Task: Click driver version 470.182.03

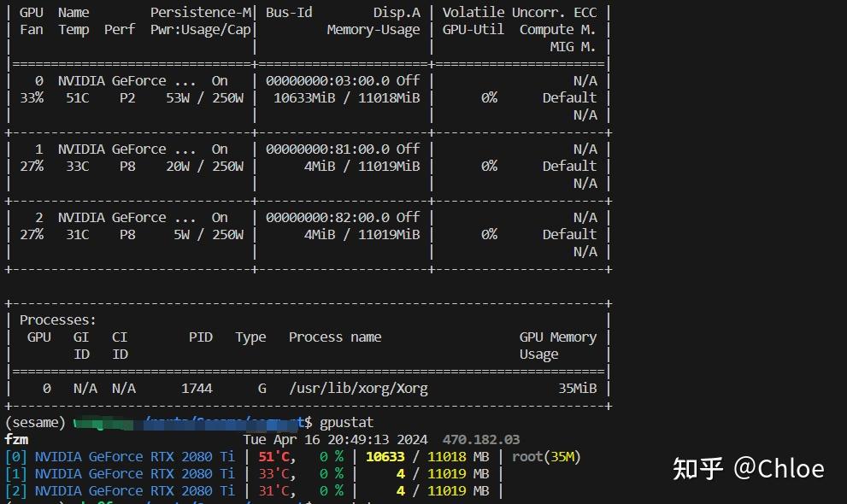Action: (x=483, y=438)
